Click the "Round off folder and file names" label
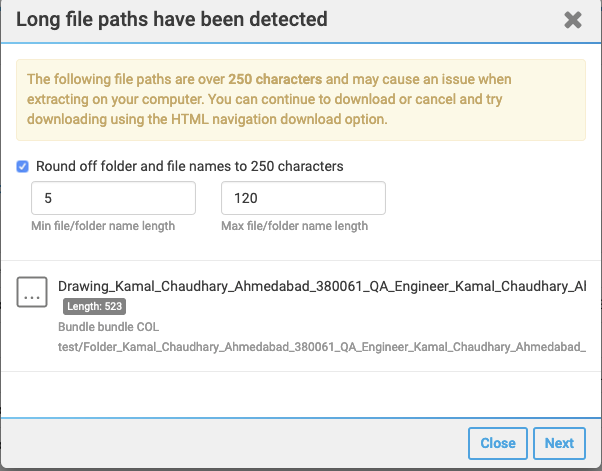Image resolution: width=602 pixels, height=471 pixels. (189, 166)
